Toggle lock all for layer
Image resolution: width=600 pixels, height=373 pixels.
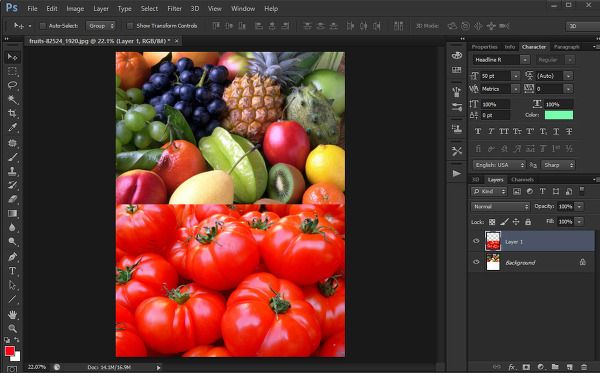(528, 222)
